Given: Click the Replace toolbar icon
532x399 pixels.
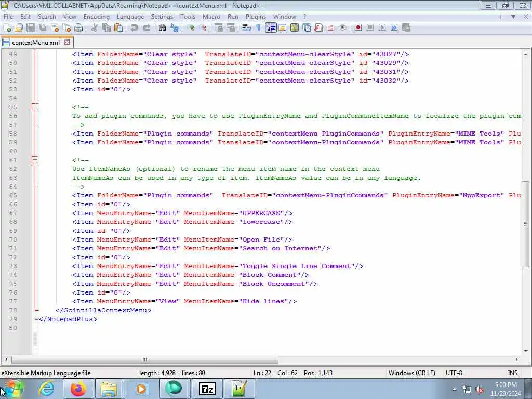Looking at the screenshot, I should pos(175,28).
